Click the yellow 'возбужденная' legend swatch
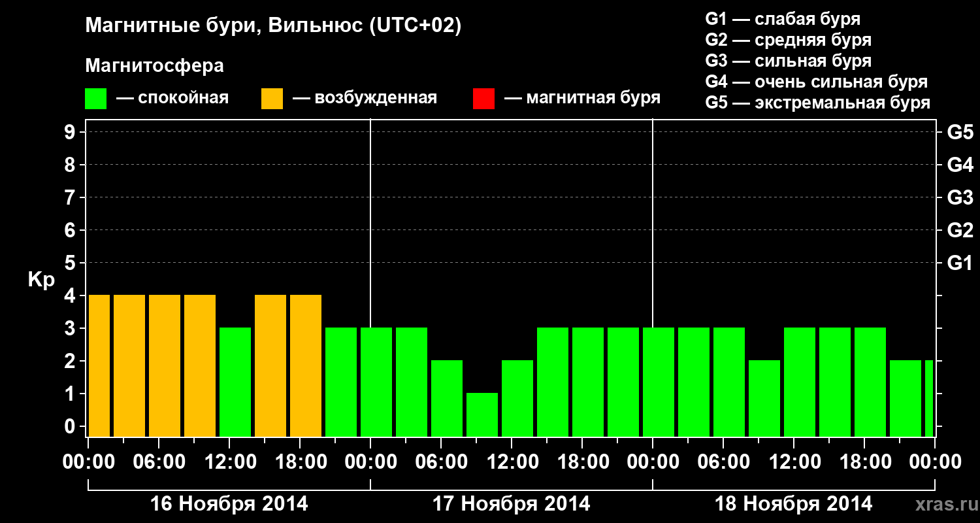The width and height of the screenshot is (980, 523). coord(272,99)
